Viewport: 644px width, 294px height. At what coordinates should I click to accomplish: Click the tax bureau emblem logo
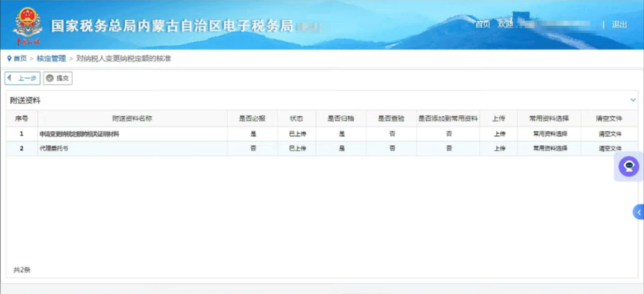(x=27, y=25)
